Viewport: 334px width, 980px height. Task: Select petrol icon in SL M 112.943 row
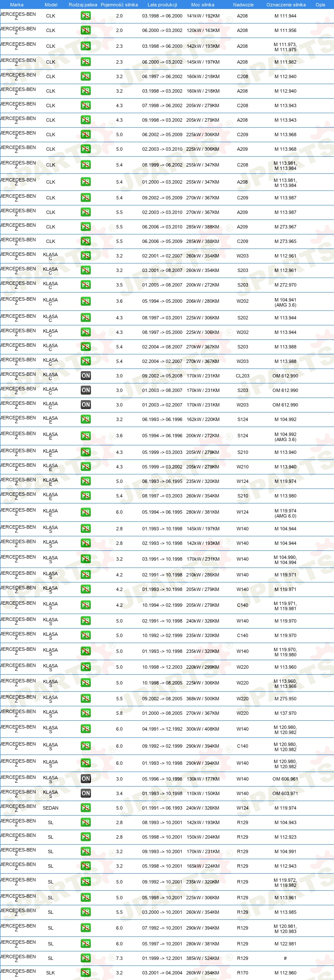[86, 866]
